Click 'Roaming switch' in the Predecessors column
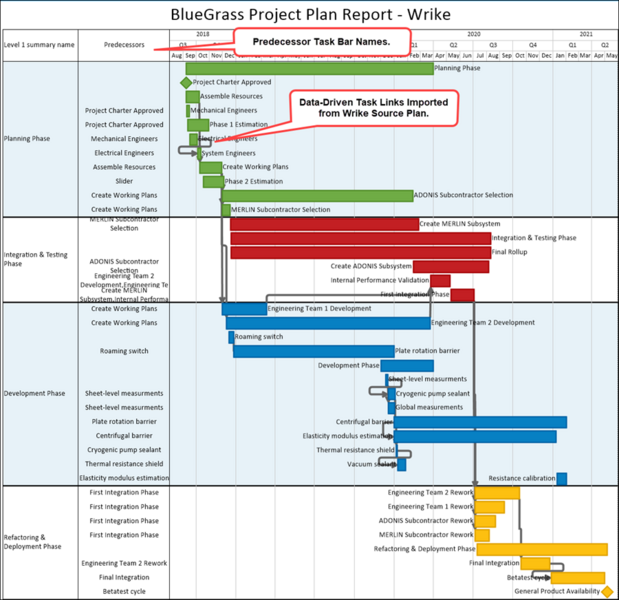Screen dimensions: 619x600 point(124,351)
